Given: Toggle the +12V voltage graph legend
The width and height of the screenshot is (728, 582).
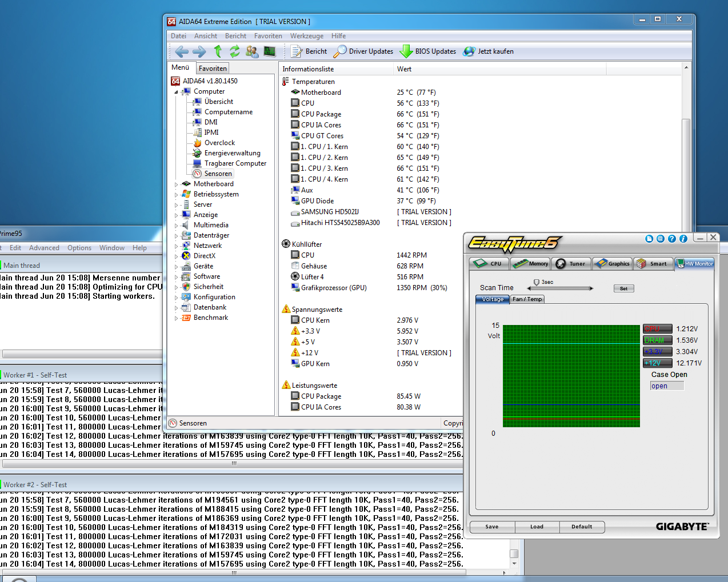Looking at the screenshot, I should [x=657, y=363].
